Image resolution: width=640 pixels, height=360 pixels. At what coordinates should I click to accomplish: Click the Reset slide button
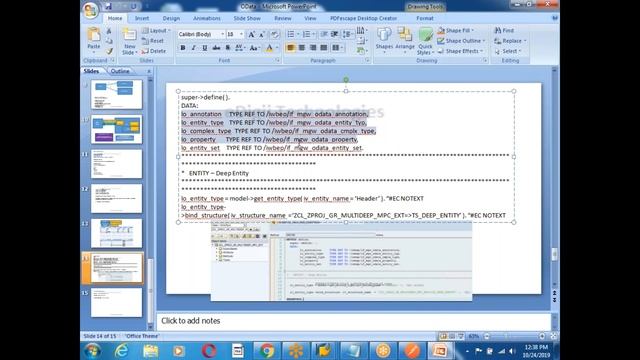[x=153, y=41]
